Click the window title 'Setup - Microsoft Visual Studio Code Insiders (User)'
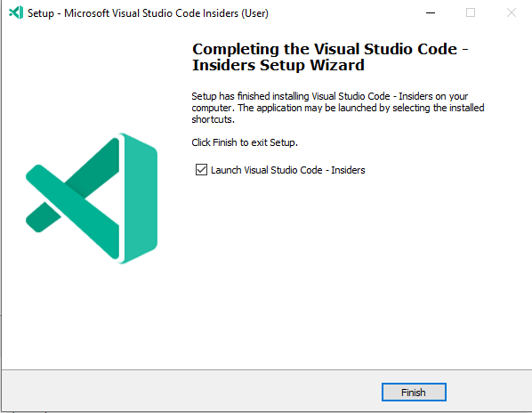Image resolution: width=532 pixels, height=413 pixels. click(x=148, y=13)
